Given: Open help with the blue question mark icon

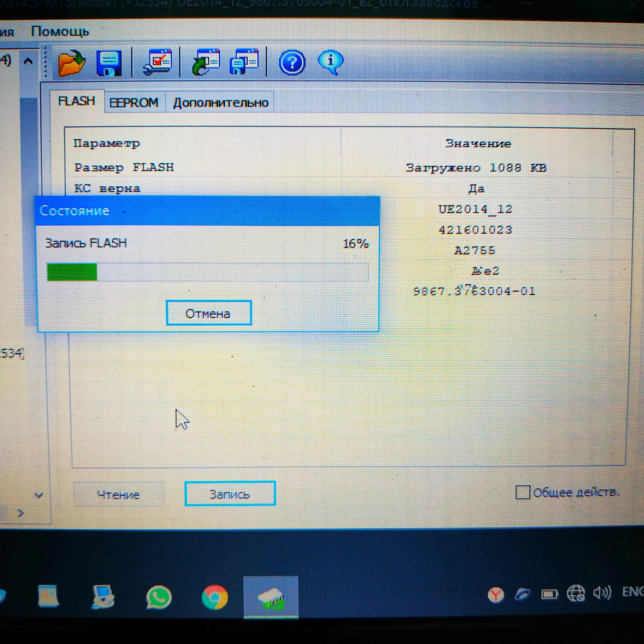Looking at the screenshot, I should tap(292, 63).
